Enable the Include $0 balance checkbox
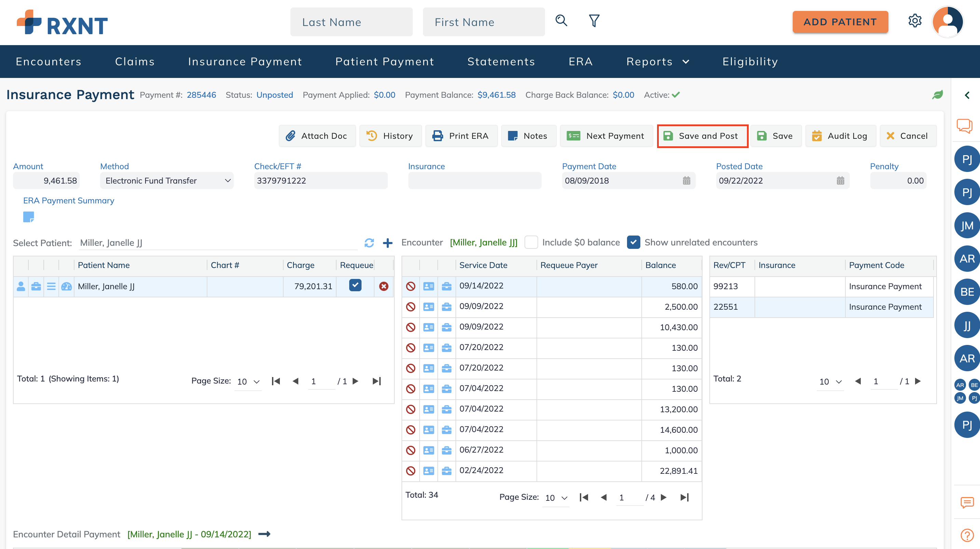Viewport: 980px width, 549px height. tap(531, 242)
